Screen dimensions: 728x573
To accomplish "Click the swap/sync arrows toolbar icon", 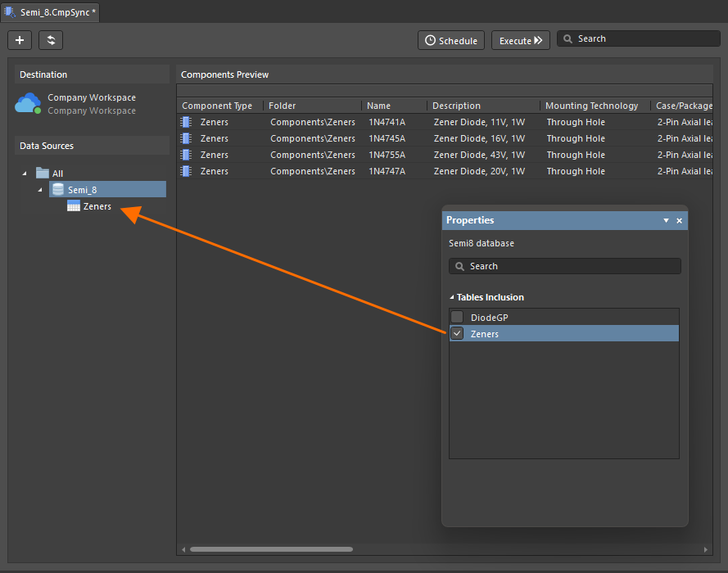I will tap(51, 40).
